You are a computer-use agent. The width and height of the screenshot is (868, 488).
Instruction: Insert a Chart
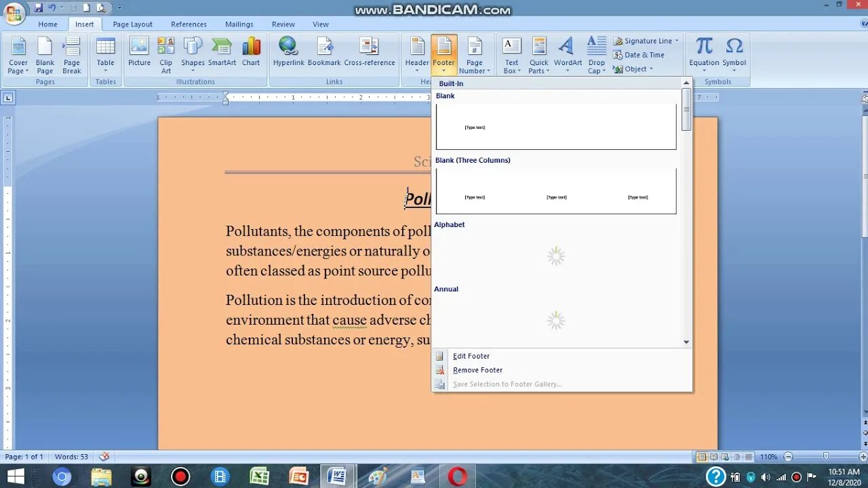251,52
